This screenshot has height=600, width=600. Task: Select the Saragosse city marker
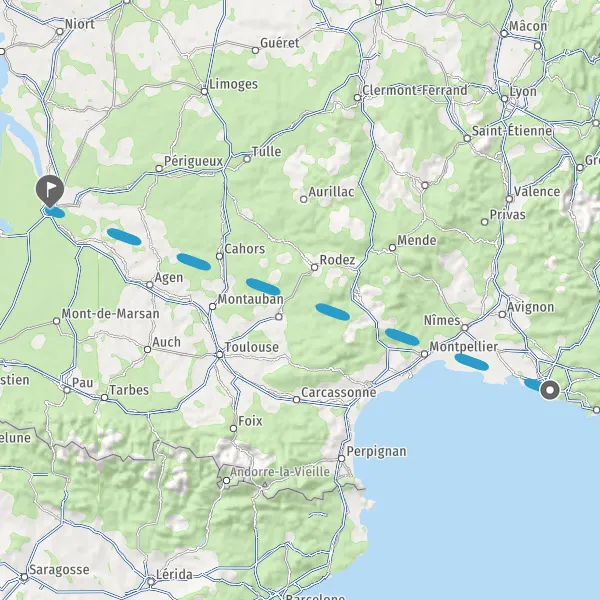[x=24, y=577]
